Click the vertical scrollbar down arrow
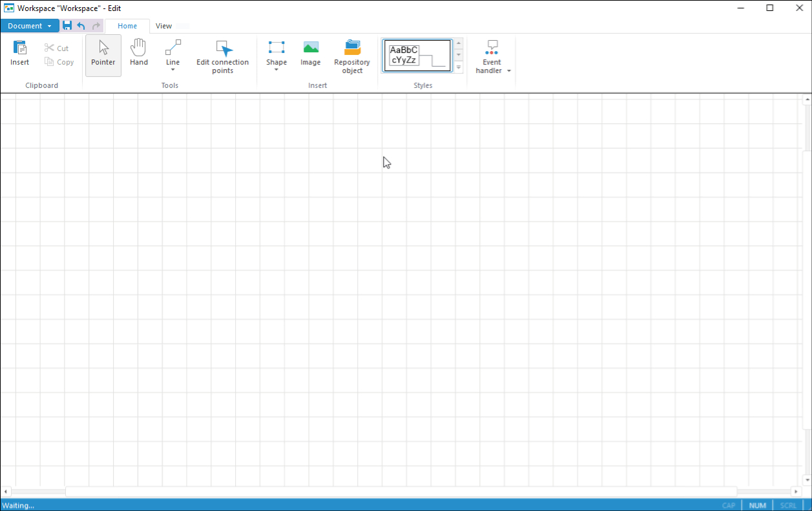The height and width of the screenshot is (511, 812). (x=807, y=479)
